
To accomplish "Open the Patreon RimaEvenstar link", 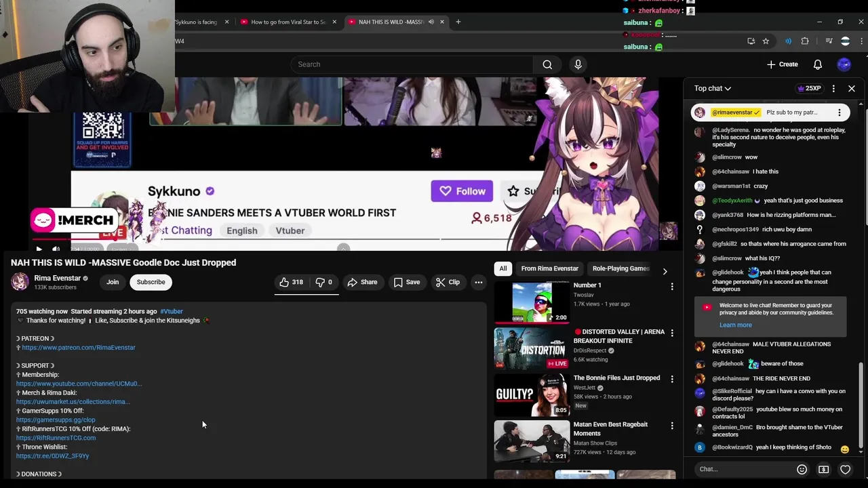I will (x=79, y=348).
